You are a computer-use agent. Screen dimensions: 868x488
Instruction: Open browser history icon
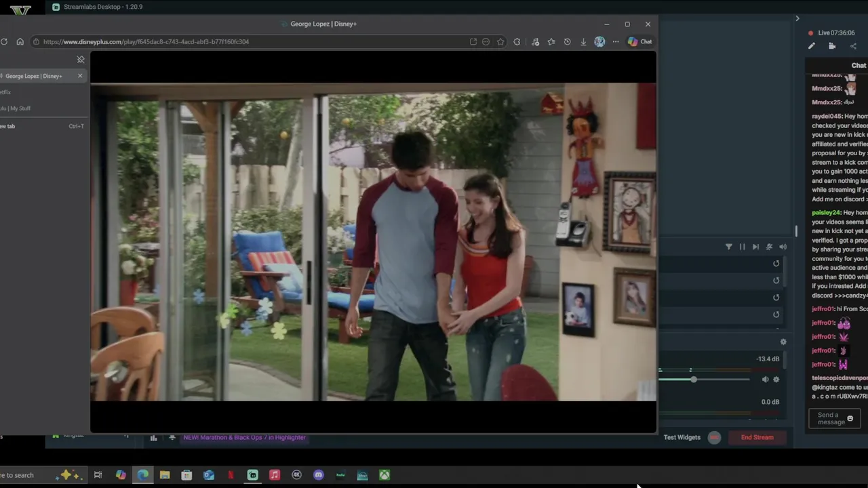pyautogui.click(x=567, y=41)
